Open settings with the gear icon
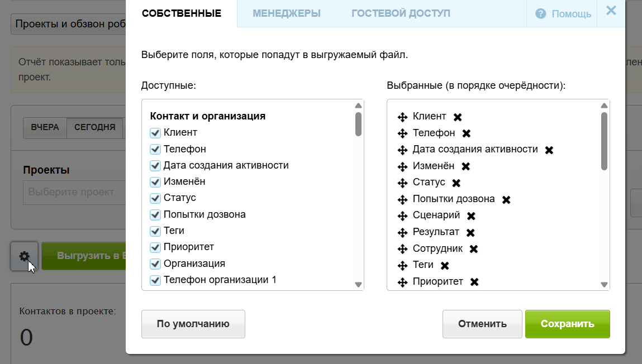 24,256
